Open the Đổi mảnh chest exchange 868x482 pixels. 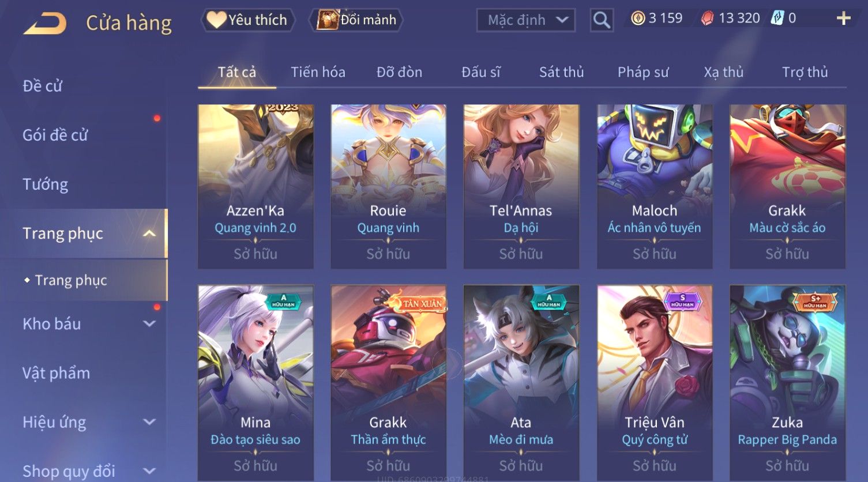click(356, 20)
